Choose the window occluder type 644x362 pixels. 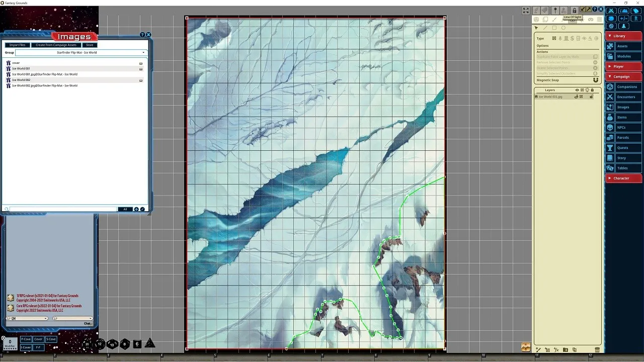pyautogui.click(x=578, y=38)
